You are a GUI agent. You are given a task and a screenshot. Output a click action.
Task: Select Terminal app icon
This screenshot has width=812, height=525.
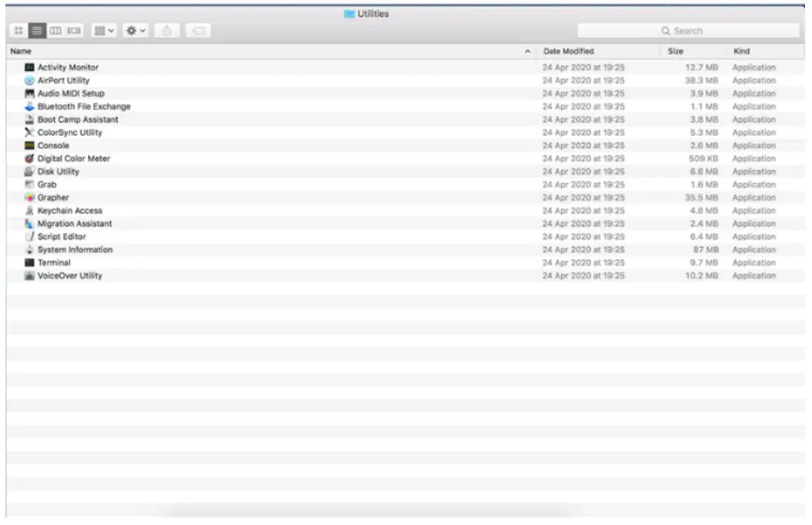click(x=29, y=262)
